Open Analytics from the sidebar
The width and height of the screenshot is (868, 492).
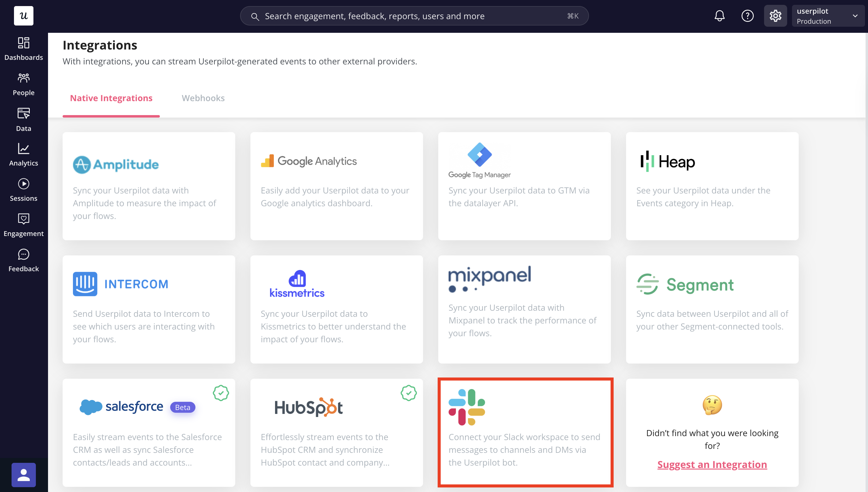(23, 155)
